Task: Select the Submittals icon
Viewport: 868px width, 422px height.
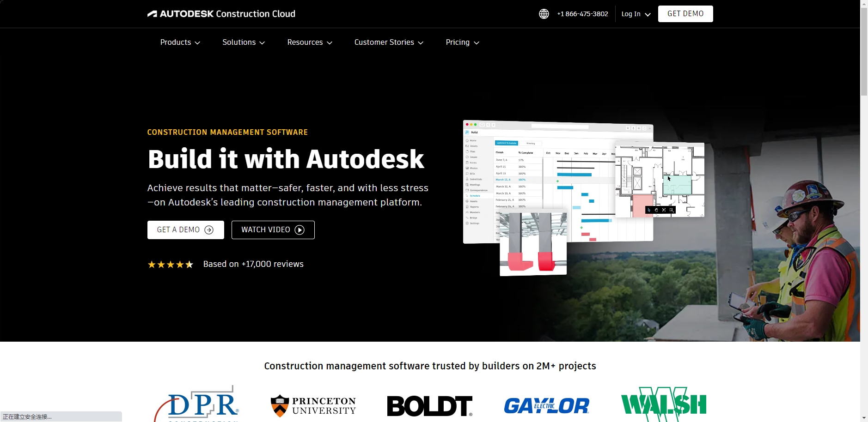Action: pyautogui.click(x=467, y=179)
